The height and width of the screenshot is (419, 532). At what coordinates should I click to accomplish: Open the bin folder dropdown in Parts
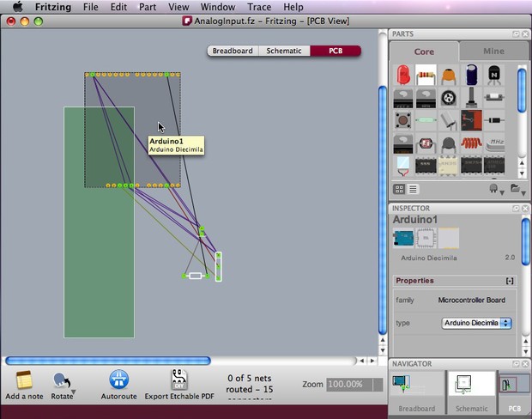[518, 190]
